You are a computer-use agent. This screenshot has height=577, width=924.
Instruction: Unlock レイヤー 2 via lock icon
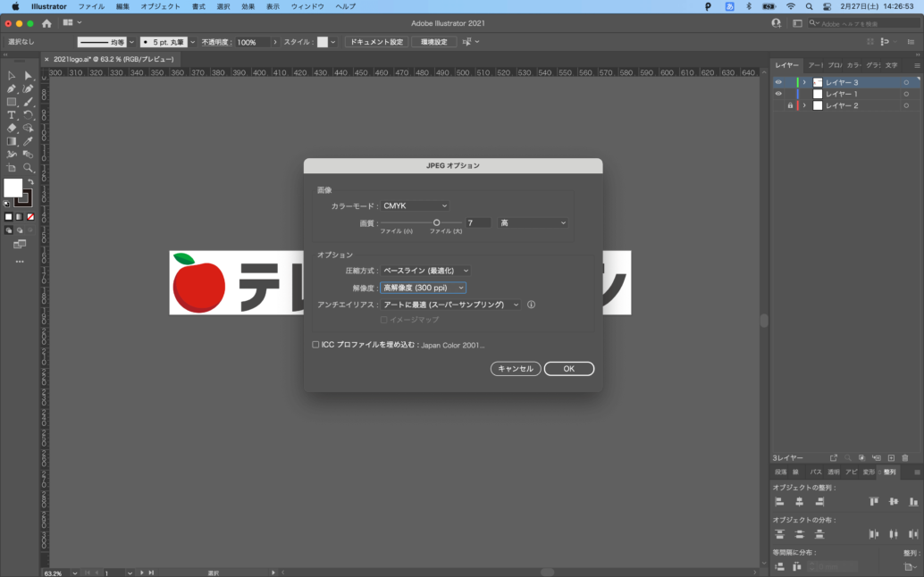click(790, 106)
